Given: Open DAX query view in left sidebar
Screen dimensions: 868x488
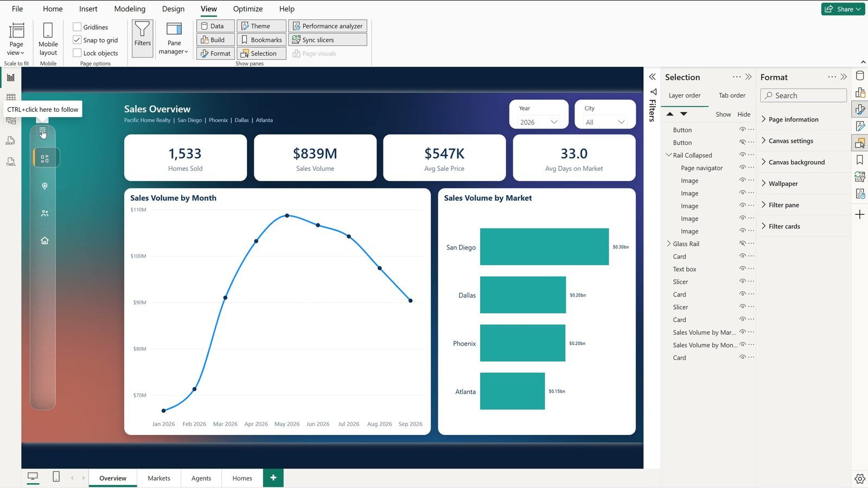Looking at the screenshot, I should click(x=11, y=141).
